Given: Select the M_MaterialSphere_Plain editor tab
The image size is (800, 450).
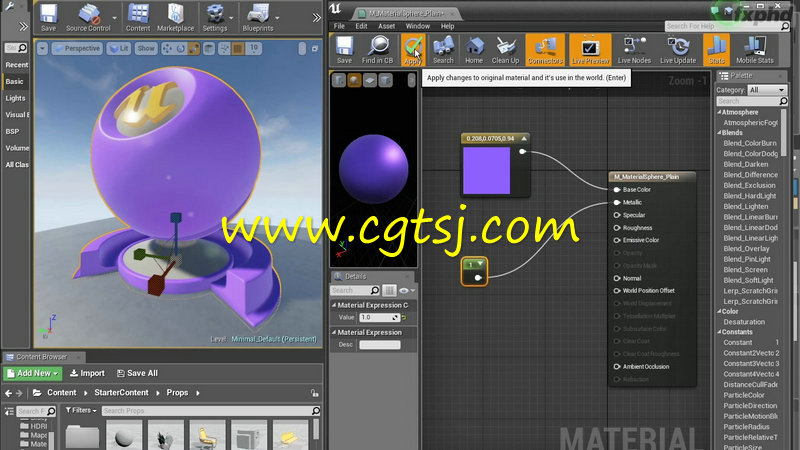Looking at the screenshot, I should coord(406,13).
